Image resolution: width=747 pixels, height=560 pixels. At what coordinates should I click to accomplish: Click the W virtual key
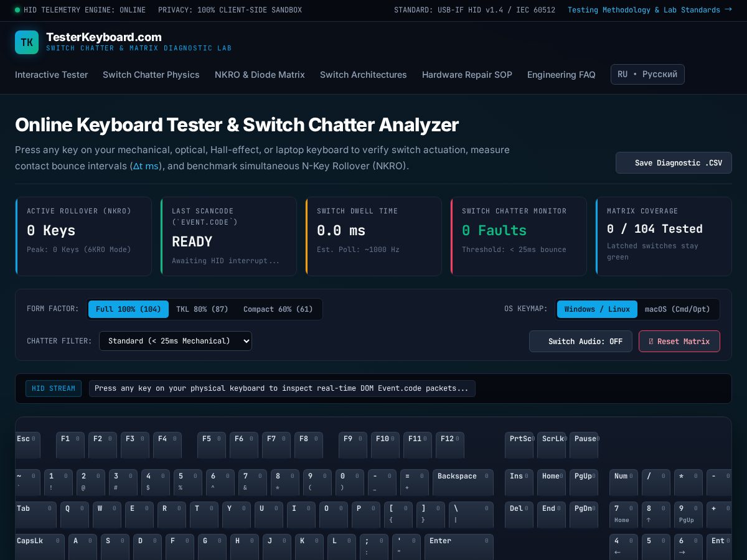pos(107,515)
